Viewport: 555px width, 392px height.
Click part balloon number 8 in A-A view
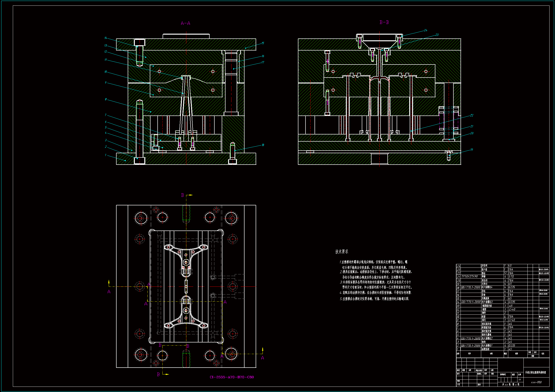click(x=106, y=99)
